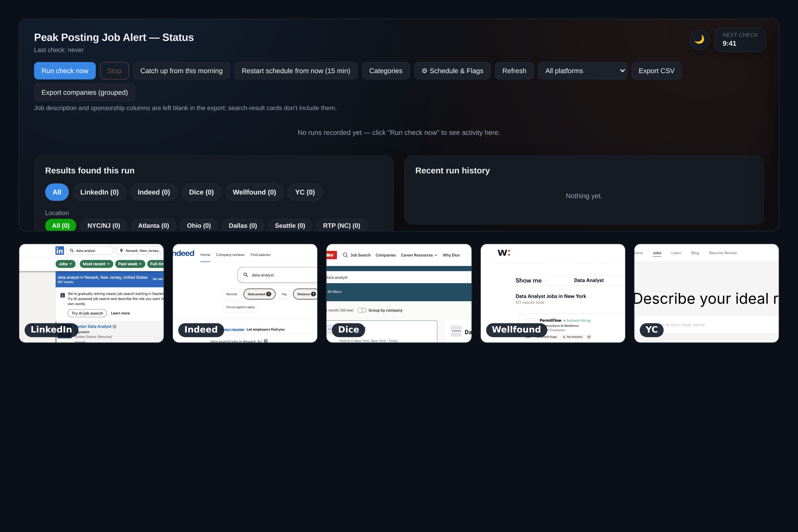Click Export CSV button
The width and height of the screenshot is (798, 532).
click(656, 71)
